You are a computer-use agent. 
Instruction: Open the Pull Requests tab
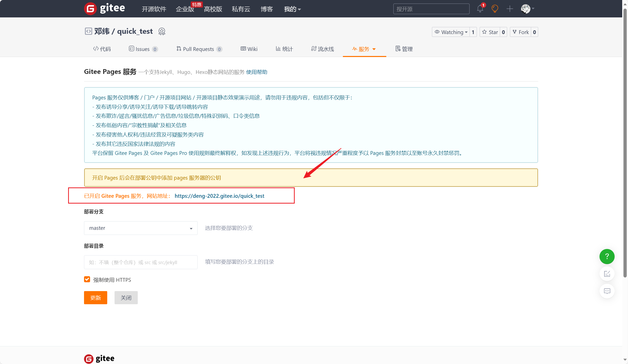pyautogui.click(x=199, y=49)
